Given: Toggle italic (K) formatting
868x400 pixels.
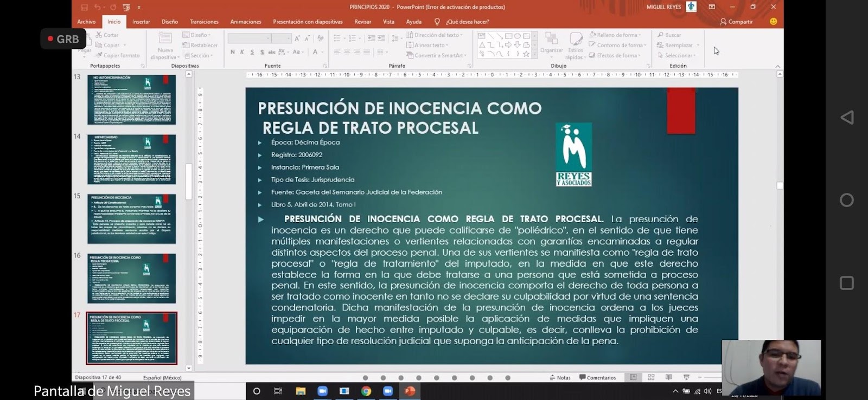Looking at the screenshot, I should [242, 52].
